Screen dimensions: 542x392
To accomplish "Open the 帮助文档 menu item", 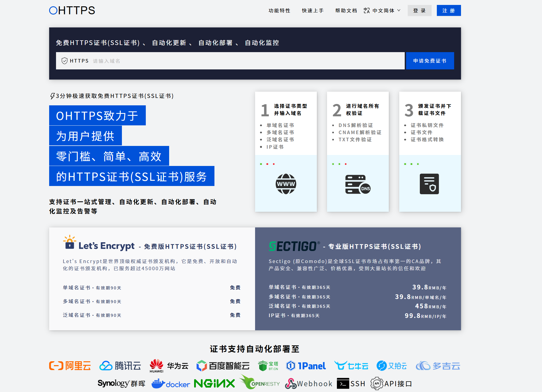I will click(346, 10).
